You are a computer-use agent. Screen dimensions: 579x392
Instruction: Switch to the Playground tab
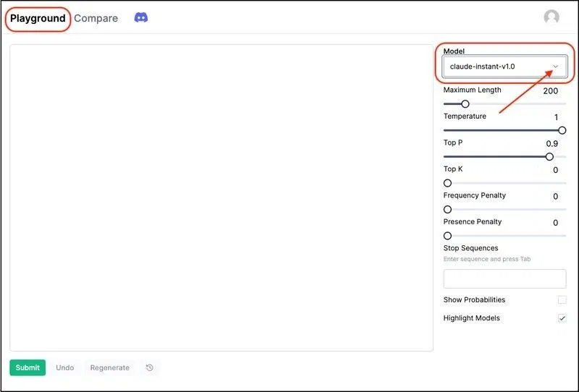point(38,19)
